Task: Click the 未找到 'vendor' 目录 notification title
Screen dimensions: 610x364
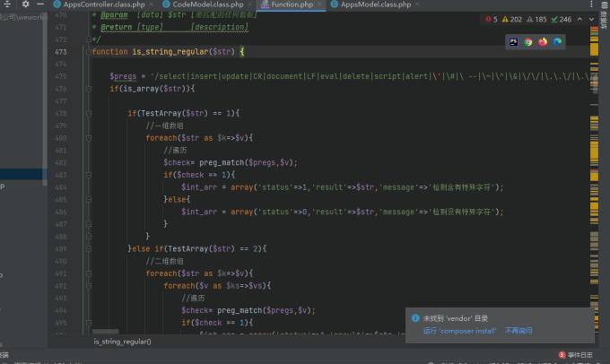Action: pos(455,318)
